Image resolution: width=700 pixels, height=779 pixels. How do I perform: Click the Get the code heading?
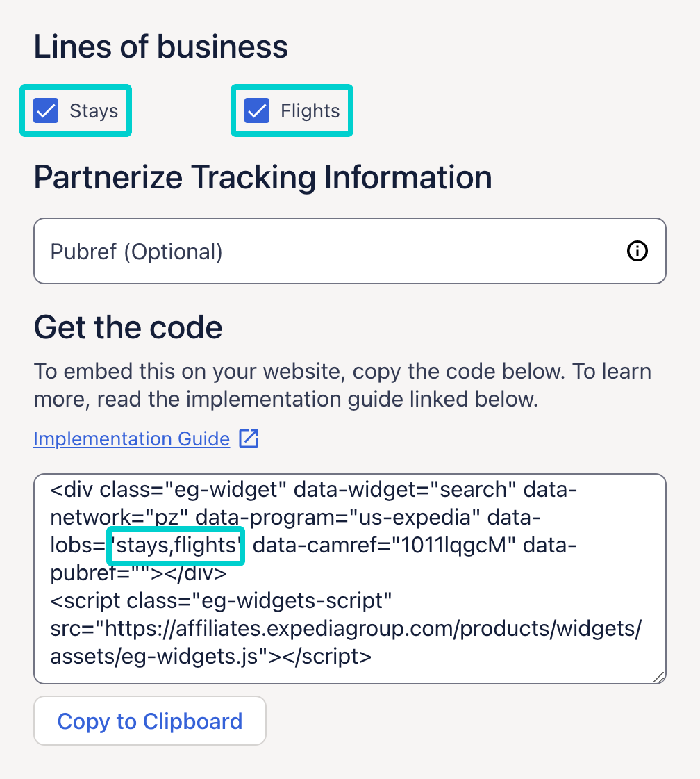[128, 327]
